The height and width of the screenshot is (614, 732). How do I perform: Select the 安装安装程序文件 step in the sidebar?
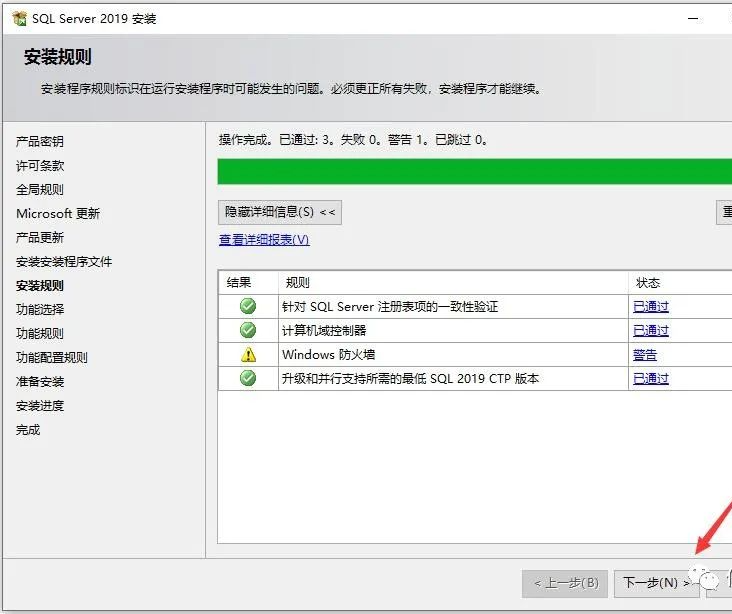coord(64,261)
